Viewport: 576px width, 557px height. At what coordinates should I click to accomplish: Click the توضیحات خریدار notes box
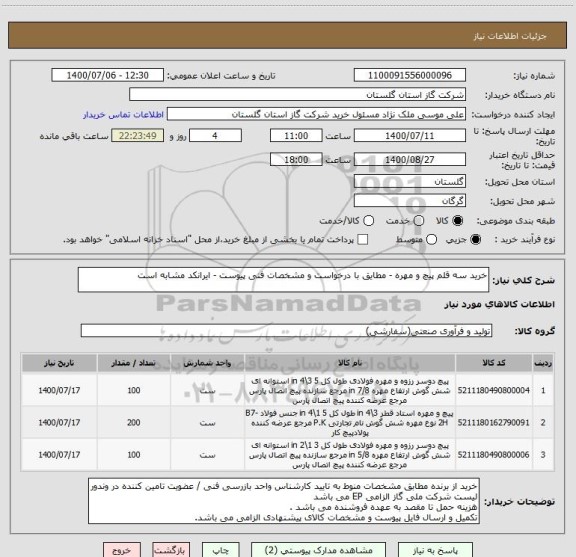284,501
